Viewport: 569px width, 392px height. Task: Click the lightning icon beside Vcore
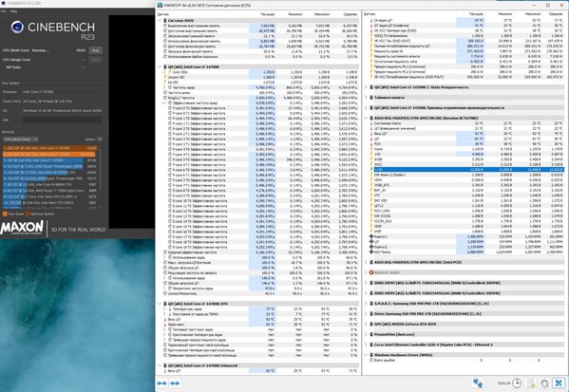(x=371, y=149)
